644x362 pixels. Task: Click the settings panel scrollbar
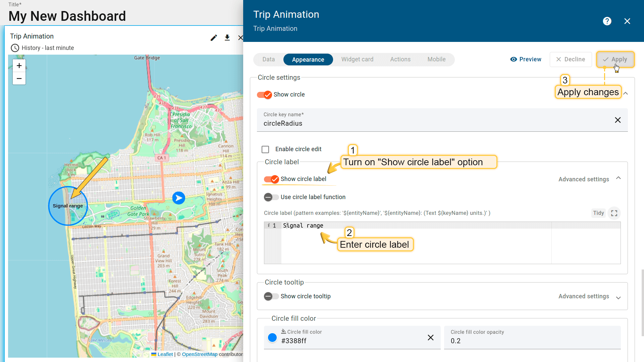tap(642, 302)
